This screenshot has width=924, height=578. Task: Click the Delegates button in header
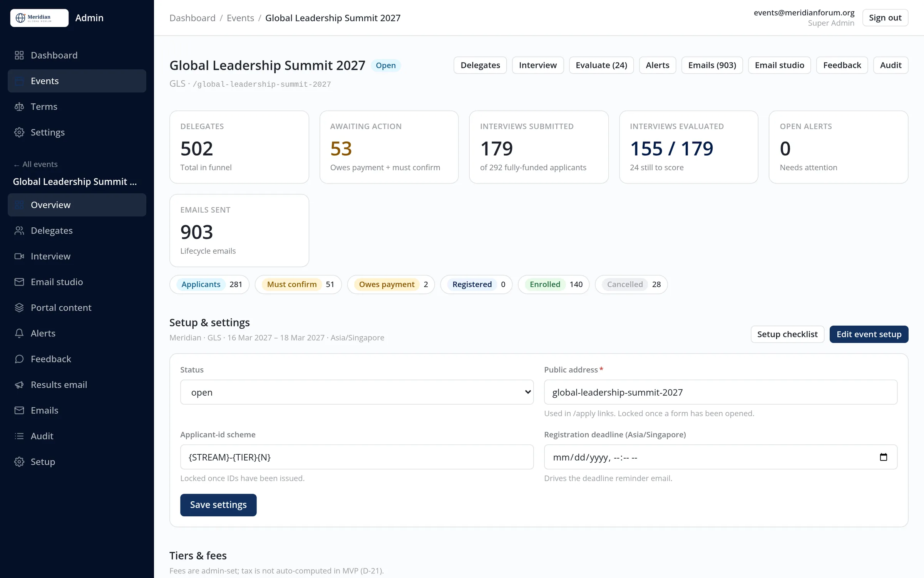pyautogui.click(x=480, y=65)
